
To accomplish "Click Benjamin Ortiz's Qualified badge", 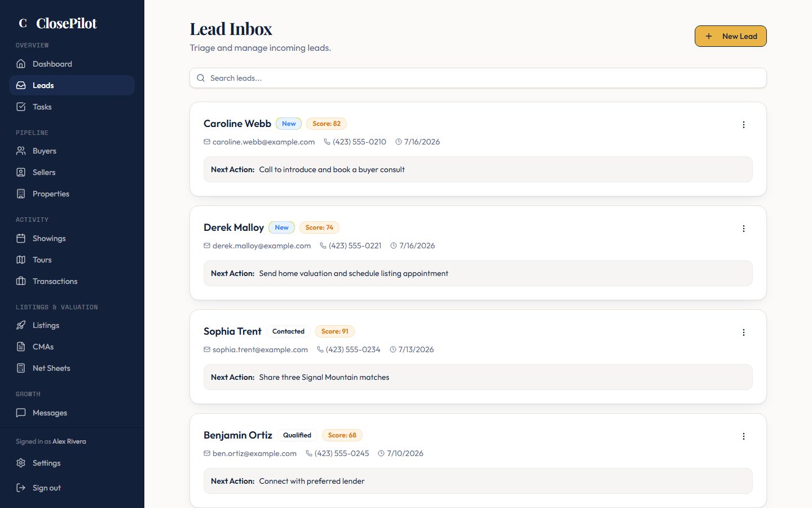I will coord(297,435).
